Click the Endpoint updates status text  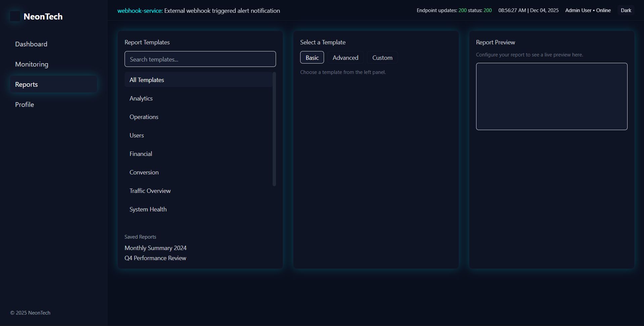(454, 10)
